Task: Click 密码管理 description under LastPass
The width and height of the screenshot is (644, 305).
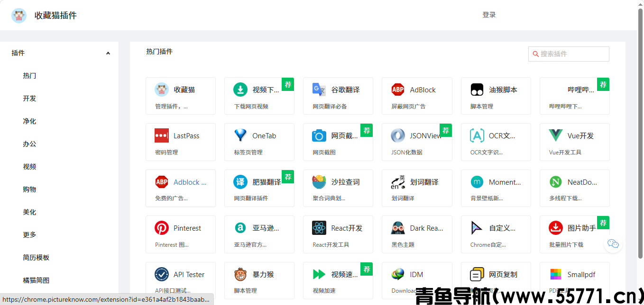Action: (166, 152)
